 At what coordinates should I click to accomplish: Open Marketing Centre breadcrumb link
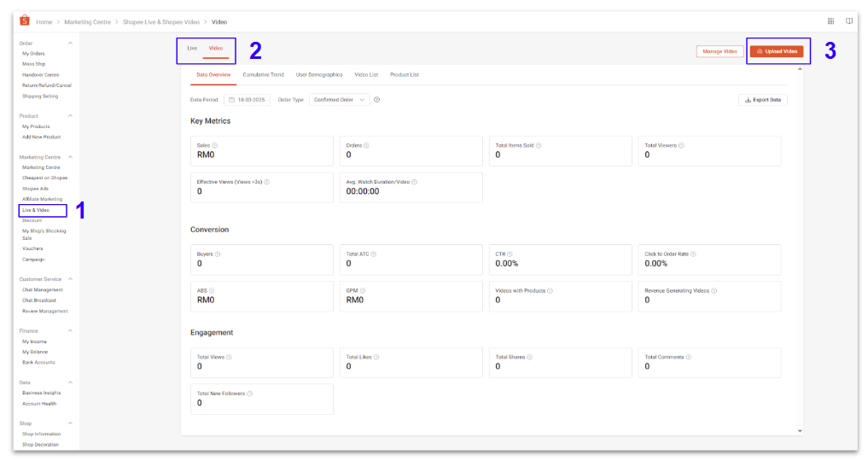(87, 22)
